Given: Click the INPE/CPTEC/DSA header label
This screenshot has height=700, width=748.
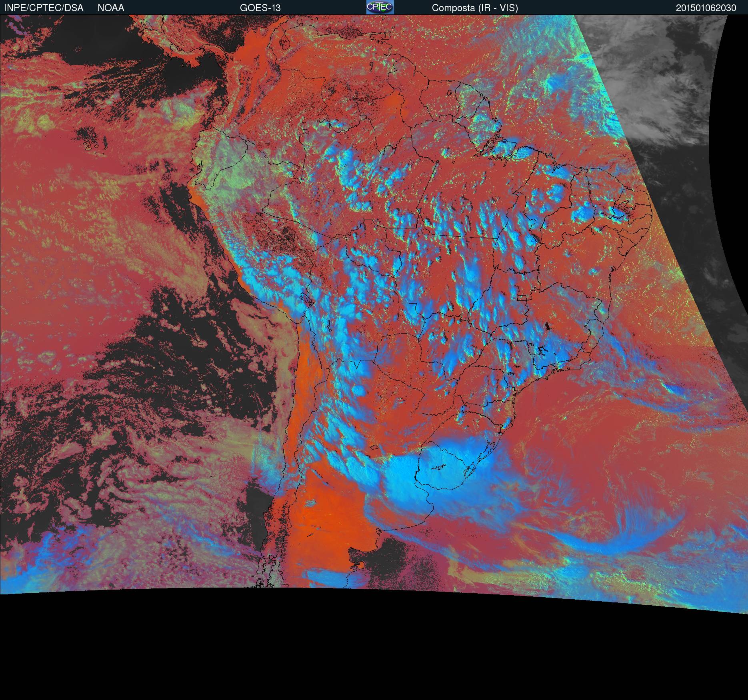Looking at the screenshot, I should point(44,8).
